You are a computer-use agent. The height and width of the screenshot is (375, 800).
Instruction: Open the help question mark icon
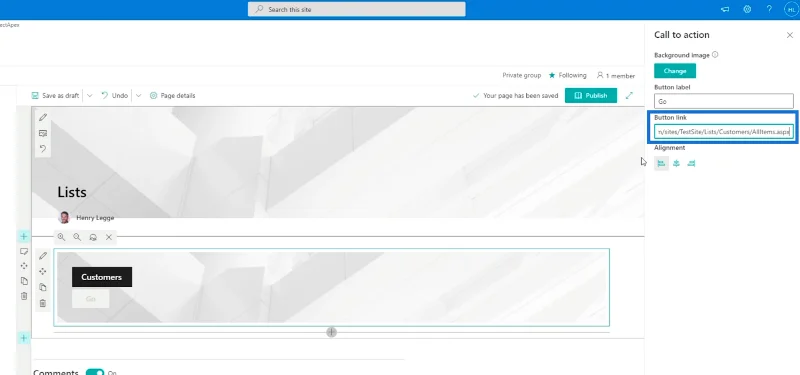click(x=769, y=9)
